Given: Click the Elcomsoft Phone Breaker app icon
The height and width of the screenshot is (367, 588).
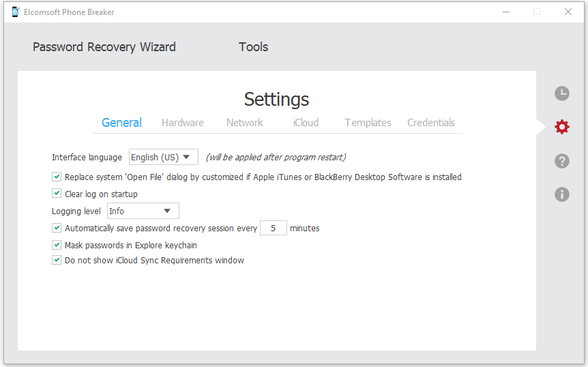Looking at the screenshot, I should click(x=16, y=12).
